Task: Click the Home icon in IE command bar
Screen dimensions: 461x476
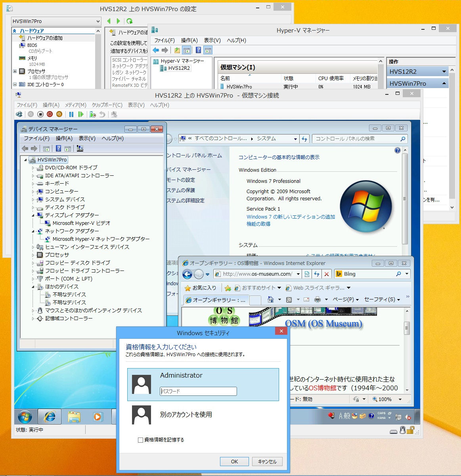Action: tap(270, 299)
